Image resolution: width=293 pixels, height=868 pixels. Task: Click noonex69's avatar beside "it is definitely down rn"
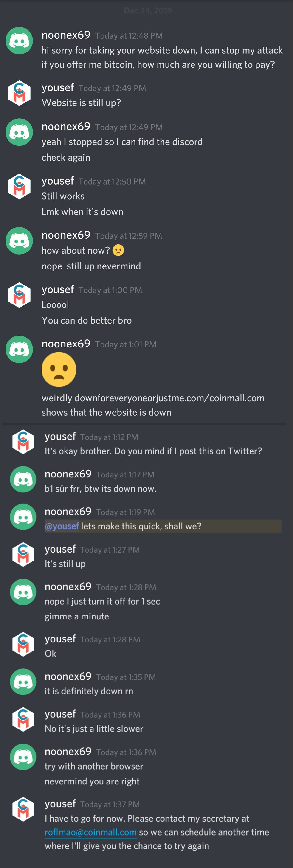coord(23,682)
